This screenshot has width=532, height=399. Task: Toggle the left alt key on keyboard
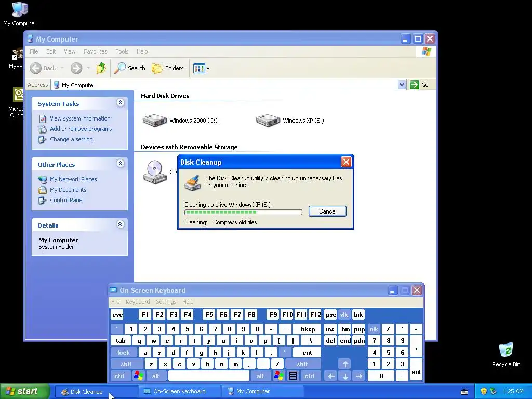coord(156,376)
